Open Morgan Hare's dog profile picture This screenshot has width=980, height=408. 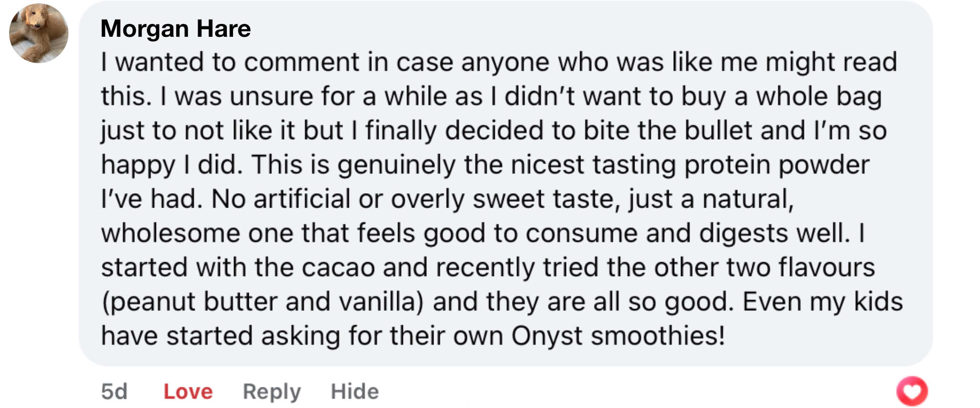pos(39,33)
